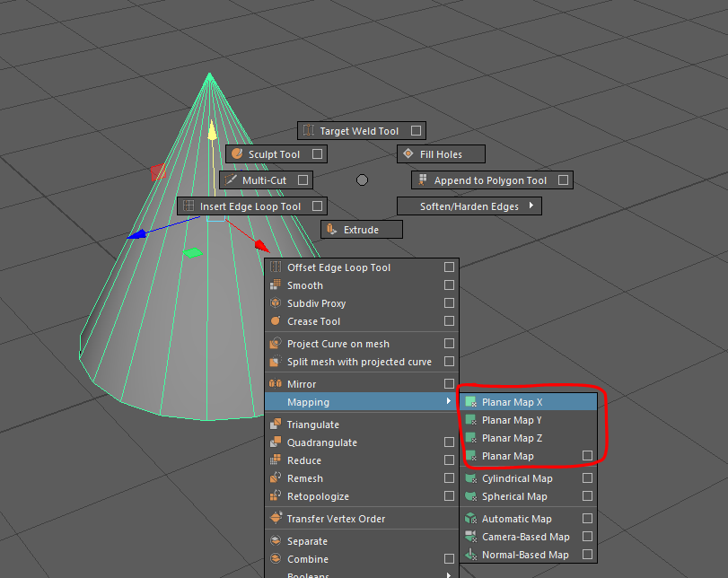Click the green plane manipulator handle
Image resolution: width=728 pixels, height=578 pixels.
[x=193, y=253]
